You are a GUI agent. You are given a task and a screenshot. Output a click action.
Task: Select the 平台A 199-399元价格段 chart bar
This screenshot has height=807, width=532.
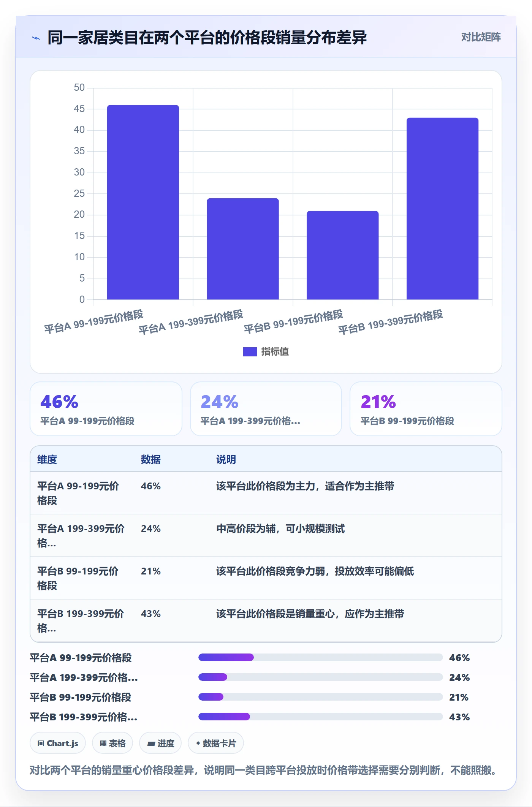[x=243, y=249]
